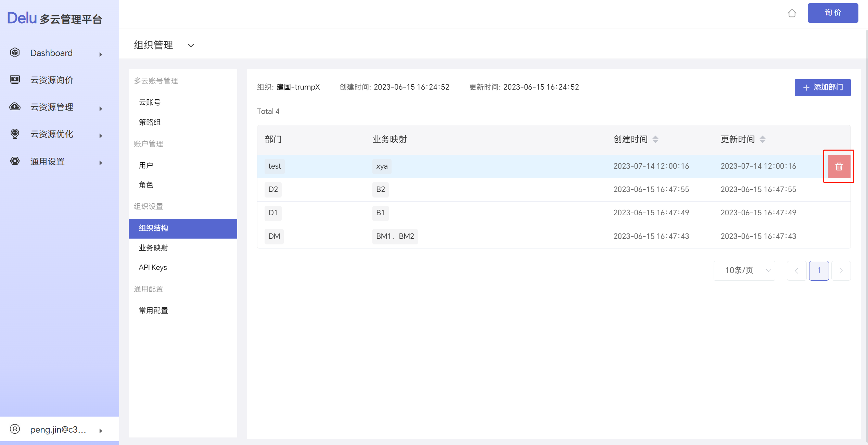Click the Dashboard cube icon
The image size is (868, 445).
tap(15, 53)
